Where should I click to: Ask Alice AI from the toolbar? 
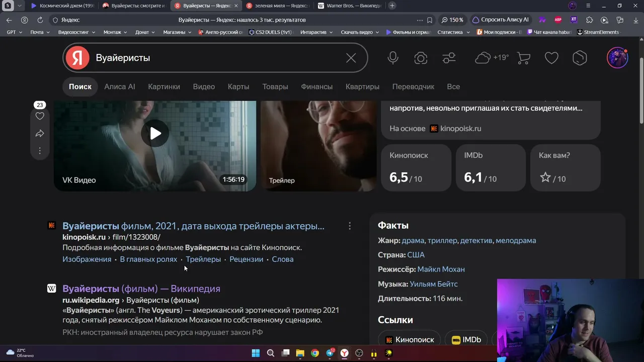[x=501, y=20]
